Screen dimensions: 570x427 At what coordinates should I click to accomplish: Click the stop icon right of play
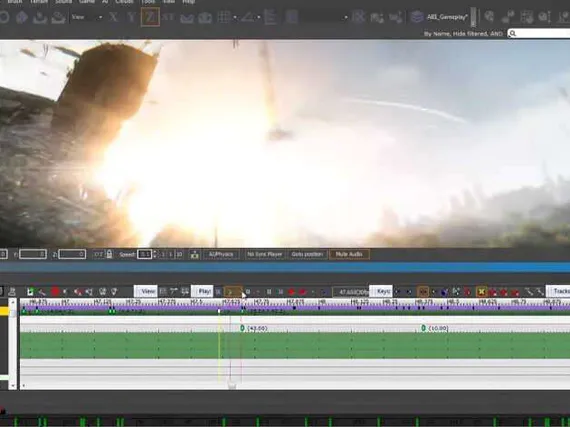[248, 291]
